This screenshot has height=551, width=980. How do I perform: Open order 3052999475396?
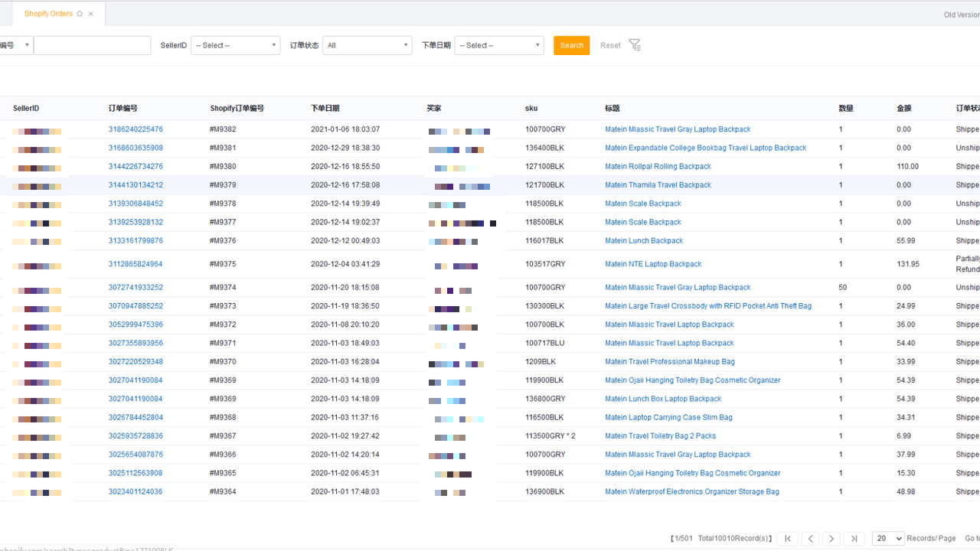point(136,324)
